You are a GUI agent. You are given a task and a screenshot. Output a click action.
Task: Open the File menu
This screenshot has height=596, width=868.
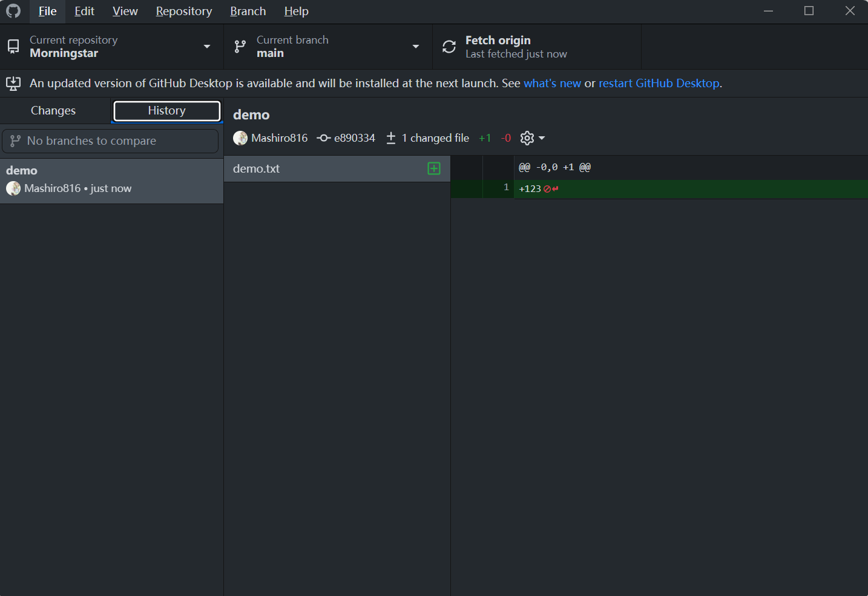pyautogui.click(x=47, y=11)
